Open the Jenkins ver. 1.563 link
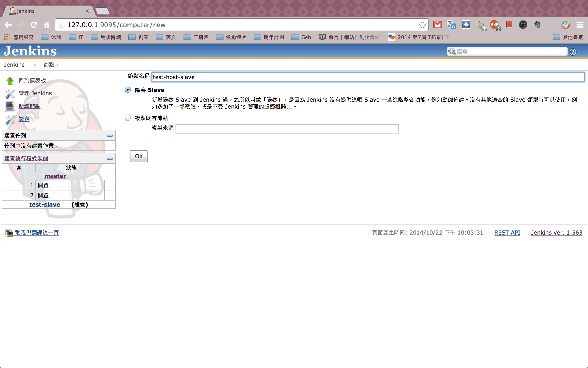 click(x=557, y=233)
